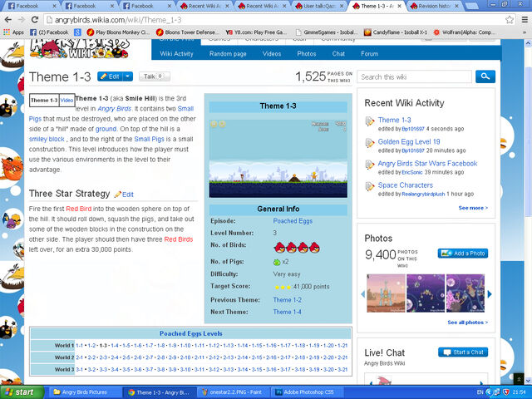Open level 2-21 in World 2 row
This screenshot has width=532, height=399.
click(342, 357)
